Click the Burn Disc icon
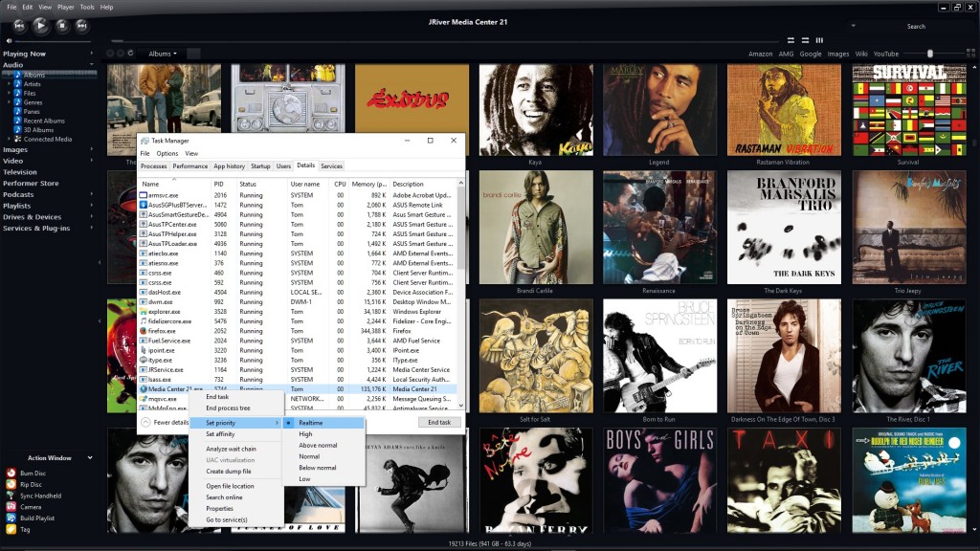 pyautogui.click(x=11, y=473)
